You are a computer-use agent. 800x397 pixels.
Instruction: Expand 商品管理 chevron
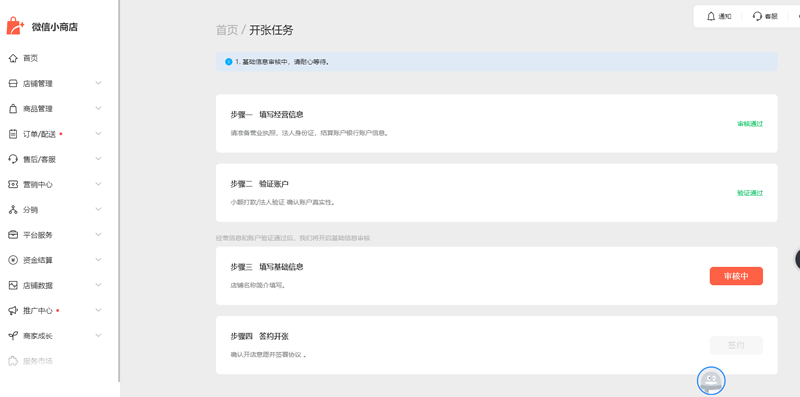pos(98,108)
